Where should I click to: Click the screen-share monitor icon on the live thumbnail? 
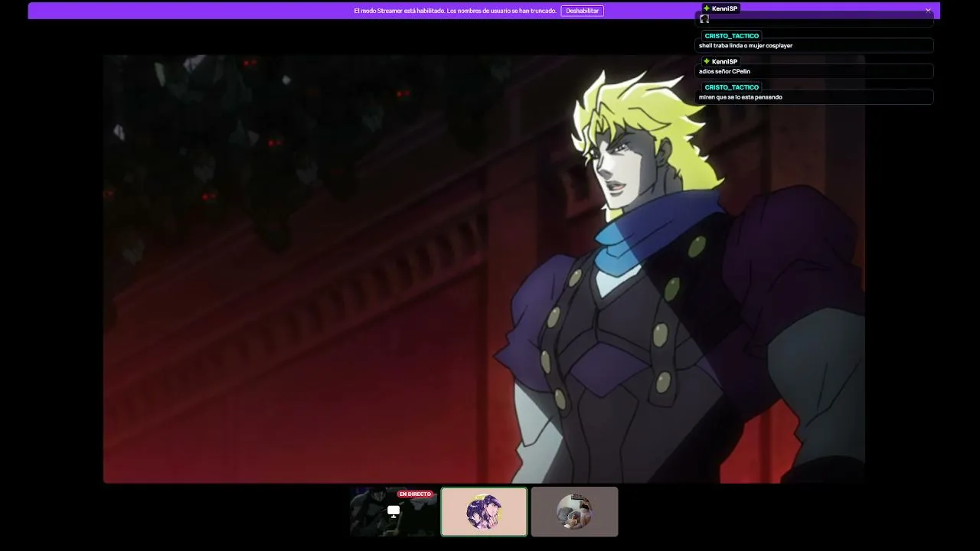(x=394, y=511)
